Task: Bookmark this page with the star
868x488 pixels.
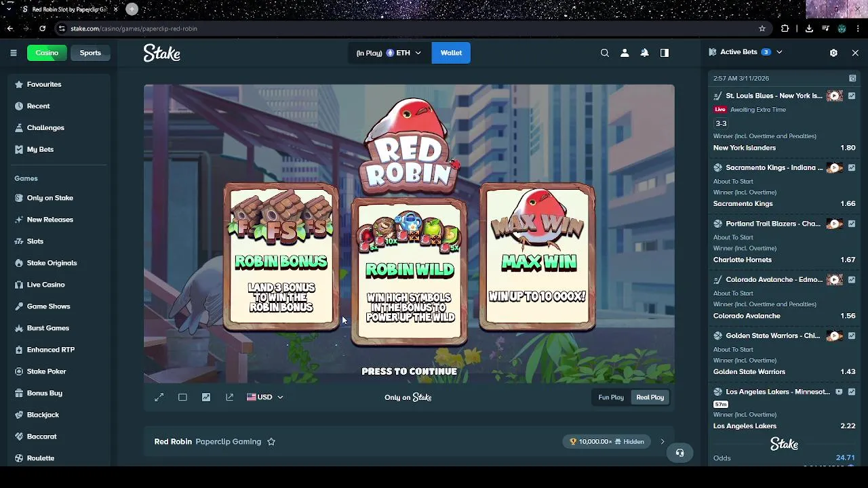Action: (762, 28)
